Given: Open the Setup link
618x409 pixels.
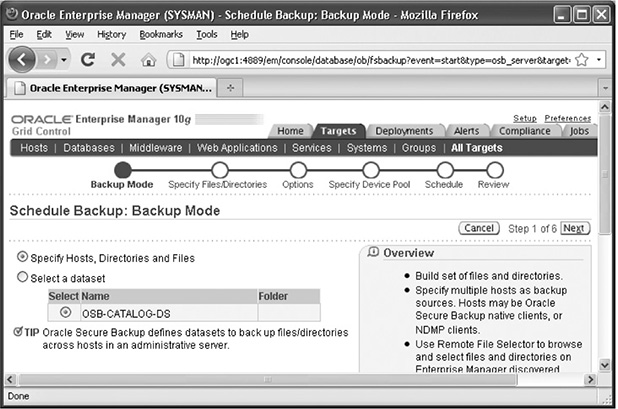Looking at the screenshot, I should pos(525,118).
